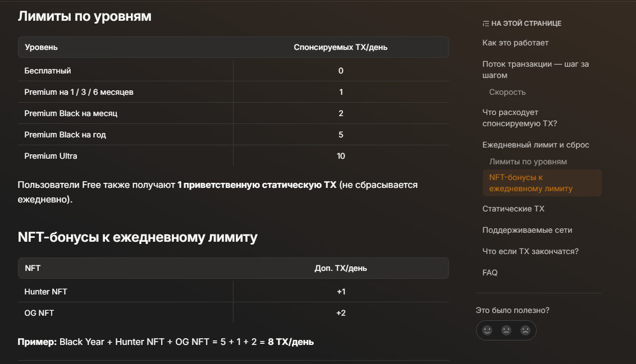Click the NFT-бонусы к ежедневному лимиту page heading
636x364 pixels.
(x=138, y=237)
